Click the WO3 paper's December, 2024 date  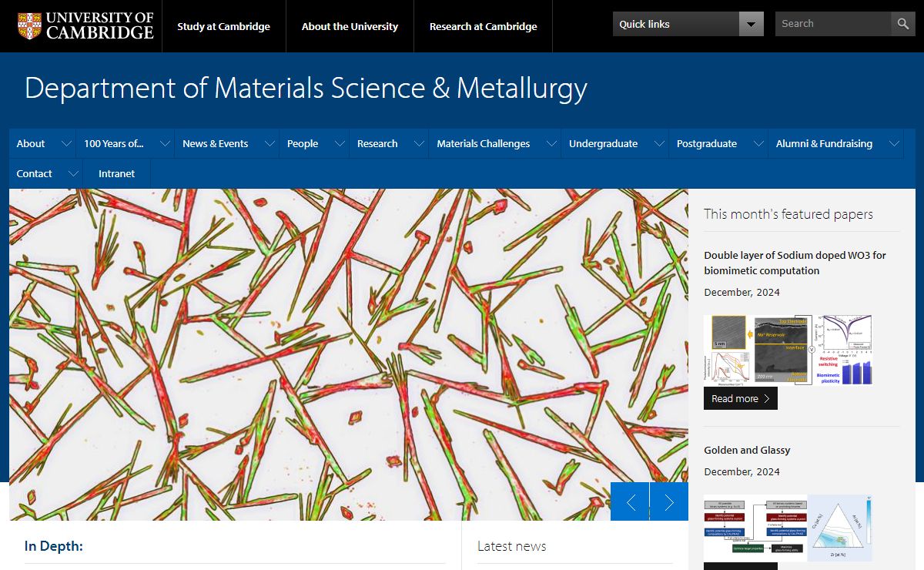coord(742,293)
